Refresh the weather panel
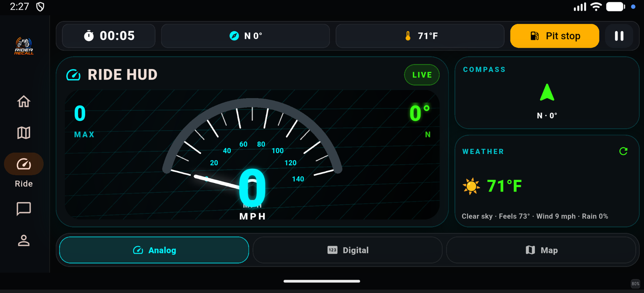Screen dimensions: 644x293 tap(623, 151)
